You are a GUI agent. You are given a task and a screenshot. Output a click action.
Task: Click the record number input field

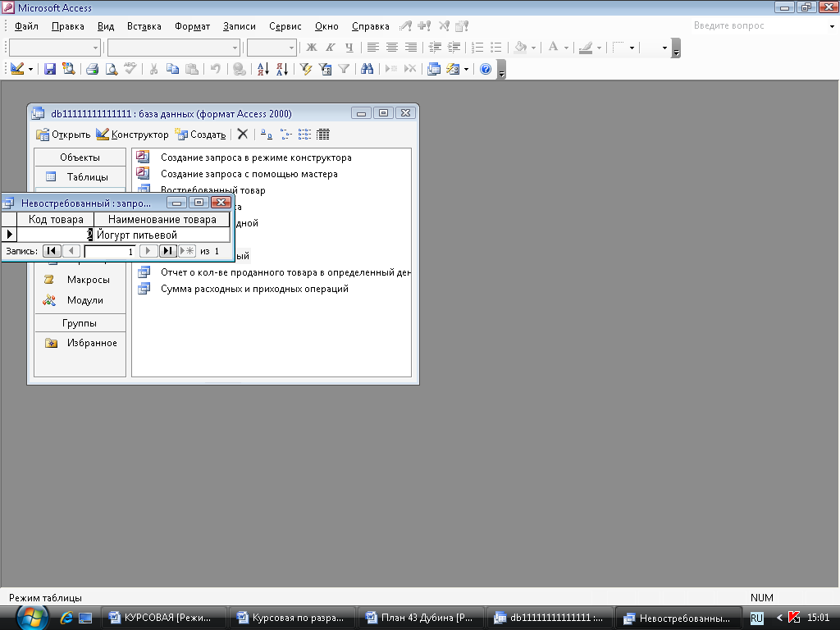click(x=110, y=251)
